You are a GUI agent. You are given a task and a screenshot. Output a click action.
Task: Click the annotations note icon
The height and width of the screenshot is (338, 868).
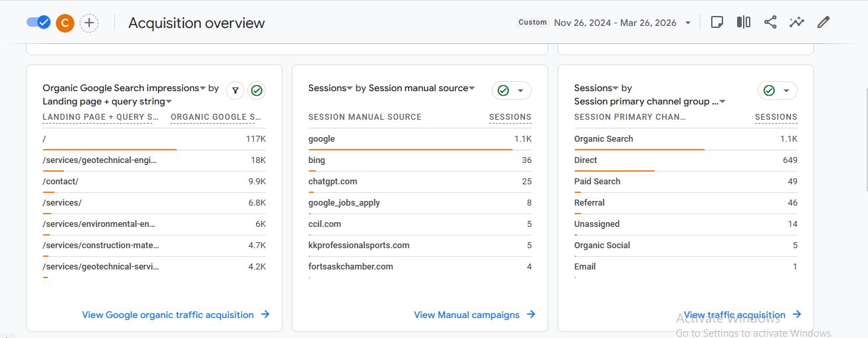tap(716, 23)
